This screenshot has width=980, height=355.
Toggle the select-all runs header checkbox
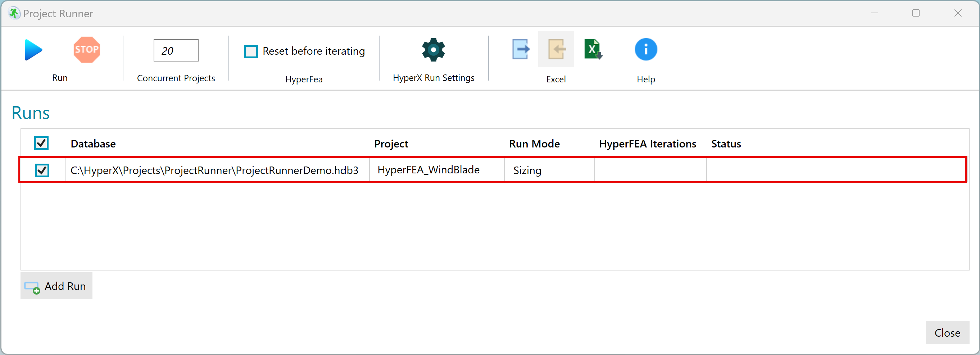point(41,144)
